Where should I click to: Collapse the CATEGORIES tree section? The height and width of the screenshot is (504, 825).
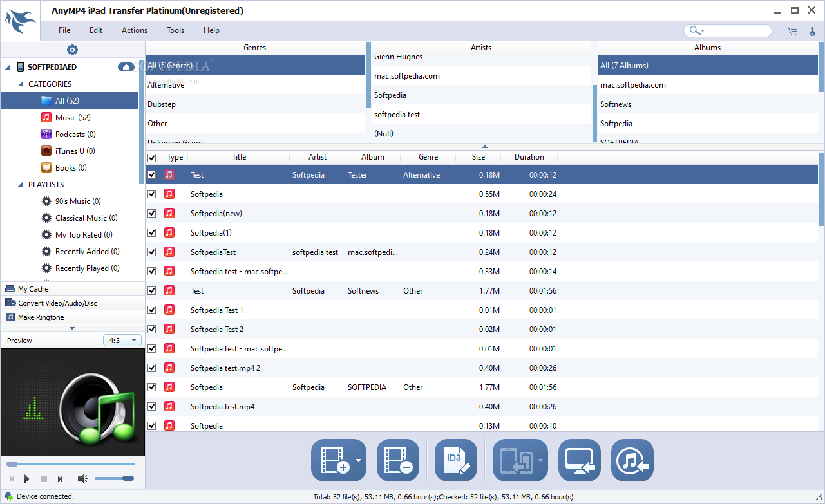tap(21, 84)
